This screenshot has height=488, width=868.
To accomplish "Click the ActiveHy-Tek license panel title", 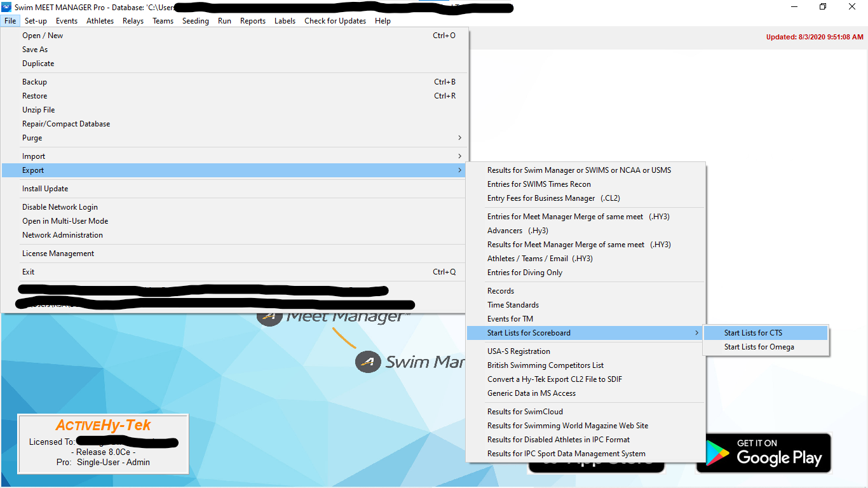I will tap(104, 425).
